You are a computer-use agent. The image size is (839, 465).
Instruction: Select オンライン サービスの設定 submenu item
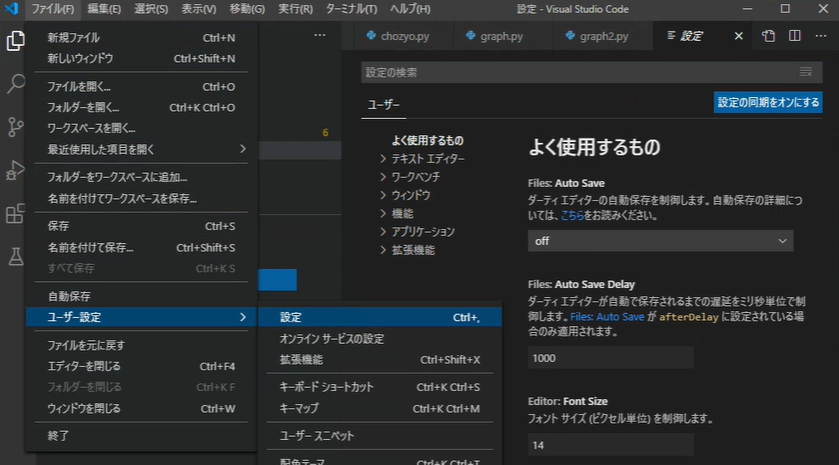tap(380, 339)
